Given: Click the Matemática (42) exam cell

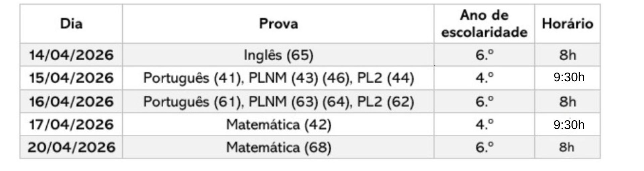Looking at the screenshot, I should coord(278,125).
